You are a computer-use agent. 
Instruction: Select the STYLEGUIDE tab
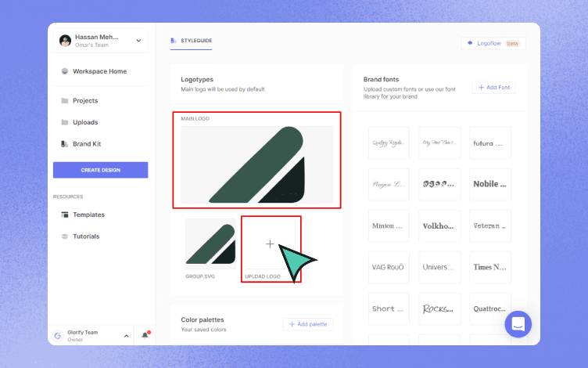tap(192, 41)
